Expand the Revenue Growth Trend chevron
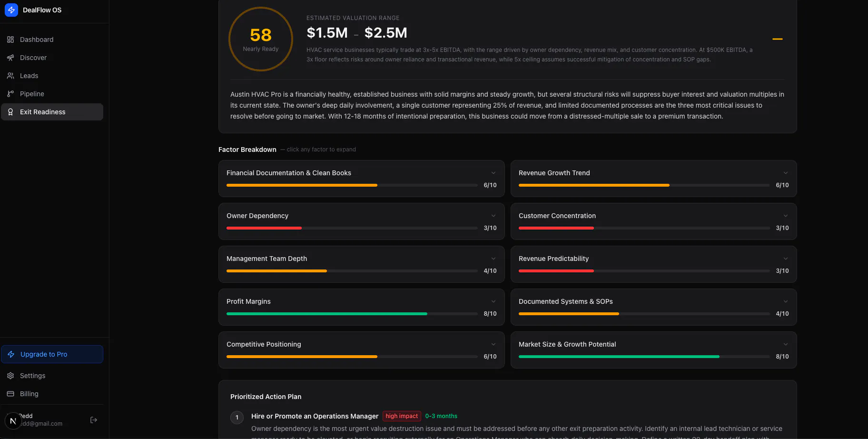Image resolution: width=868 pixels, height=439 pixels. coord(786,173)
